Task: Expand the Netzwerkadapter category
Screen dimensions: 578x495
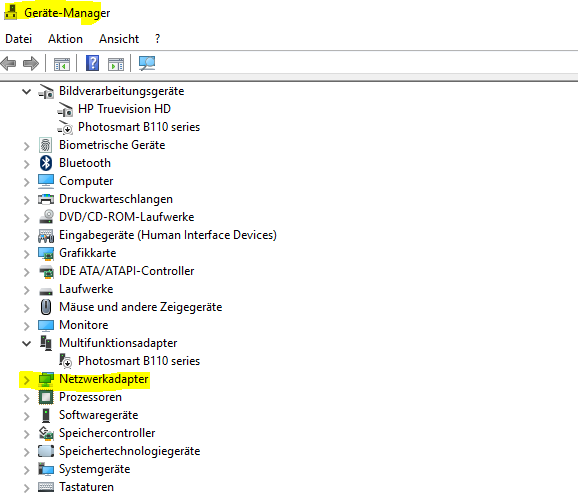Action: tap(26, 380)
